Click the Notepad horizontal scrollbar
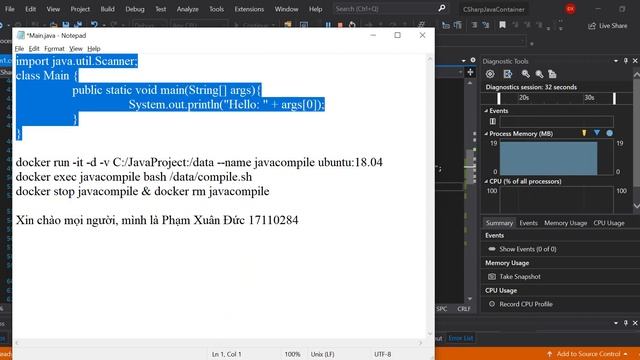640x360 pixels. (x=218, y=343)
